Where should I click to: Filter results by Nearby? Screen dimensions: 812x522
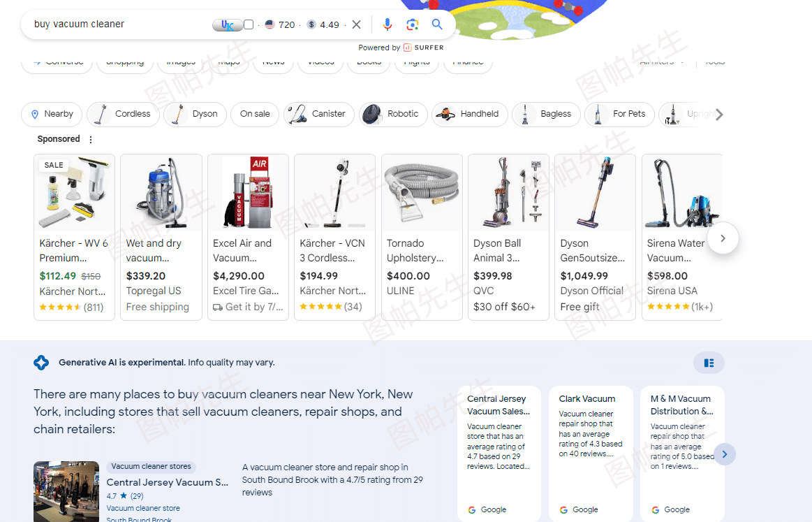click(x=52, y=114)
